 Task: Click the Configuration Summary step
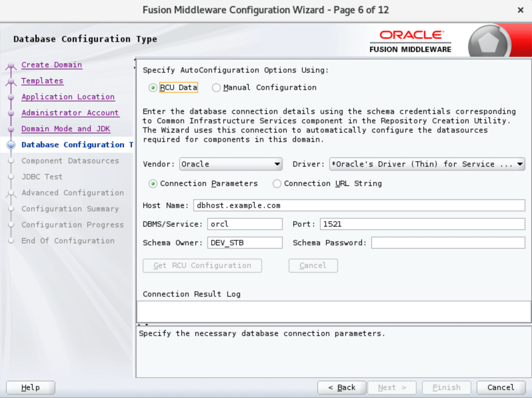point(70,209)
